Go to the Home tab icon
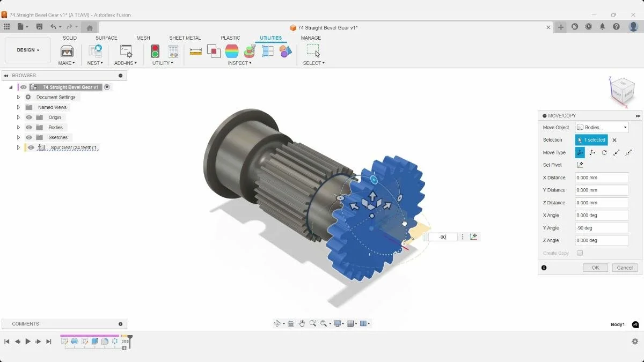This screenshot has width=644, height=362. [90, 28]
